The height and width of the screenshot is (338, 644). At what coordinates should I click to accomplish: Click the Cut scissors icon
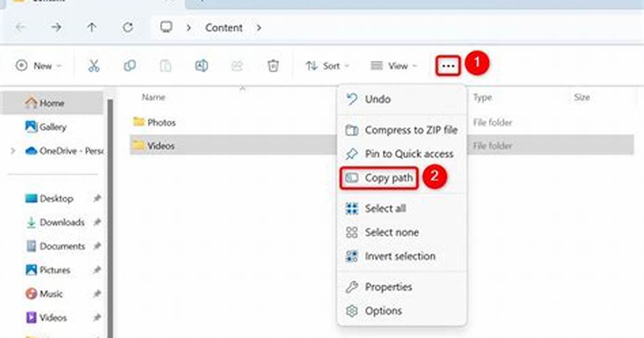coord(94,66)
